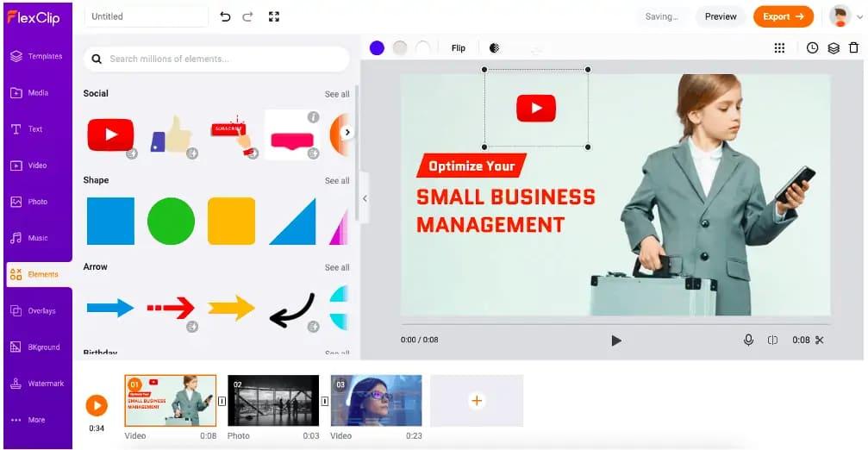The height and width of the screenshot is (450, 868).
Task: Add the YouTube play button element
Action: point(110,134)
